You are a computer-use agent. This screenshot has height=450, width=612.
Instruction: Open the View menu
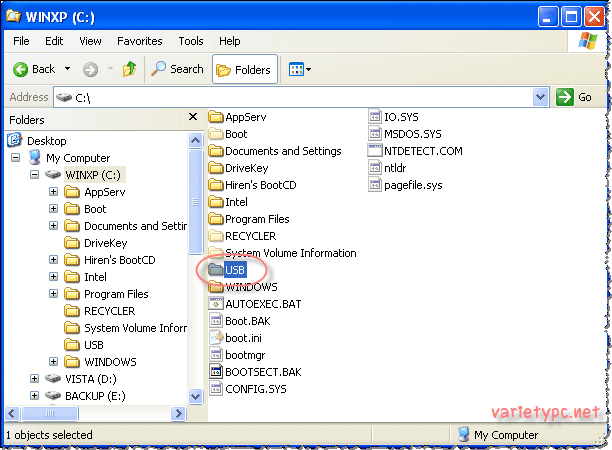pos(90,41)
